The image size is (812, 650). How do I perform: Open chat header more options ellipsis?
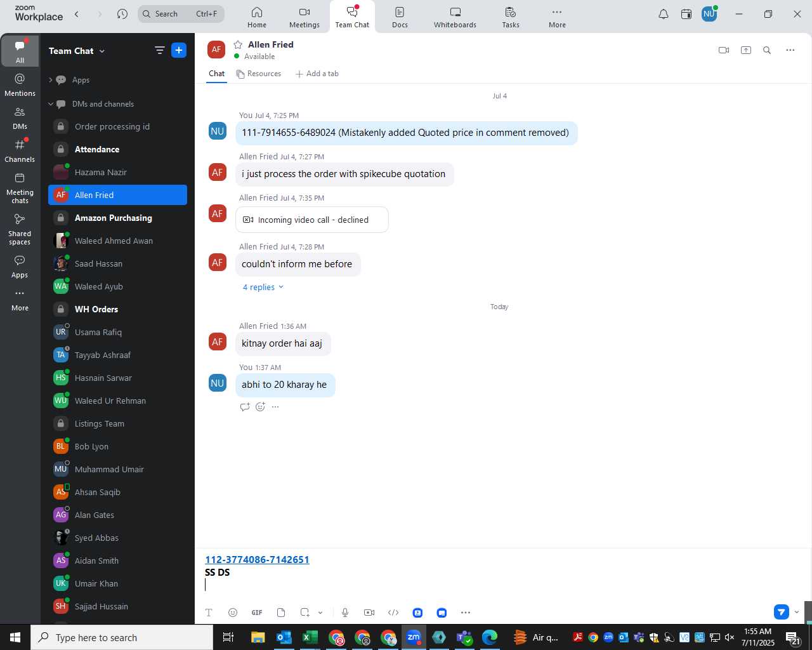point(790,50)
